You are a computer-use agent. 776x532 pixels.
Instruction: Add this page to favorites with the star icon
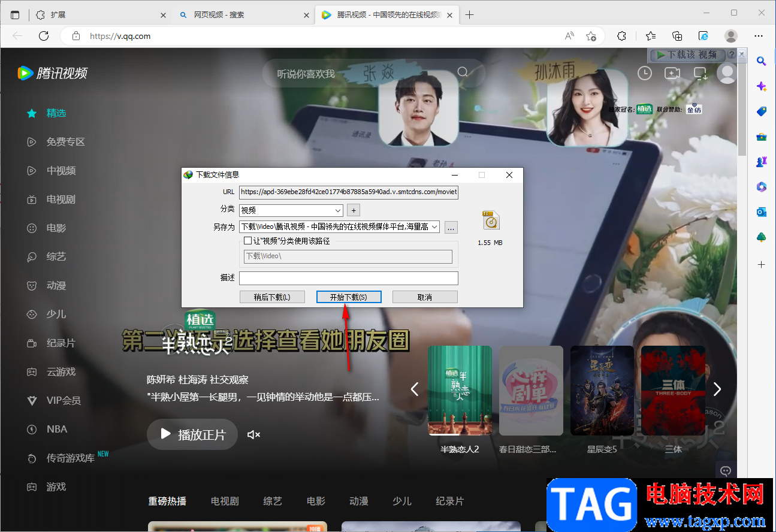pyautogui.click(x=591, y=36)
